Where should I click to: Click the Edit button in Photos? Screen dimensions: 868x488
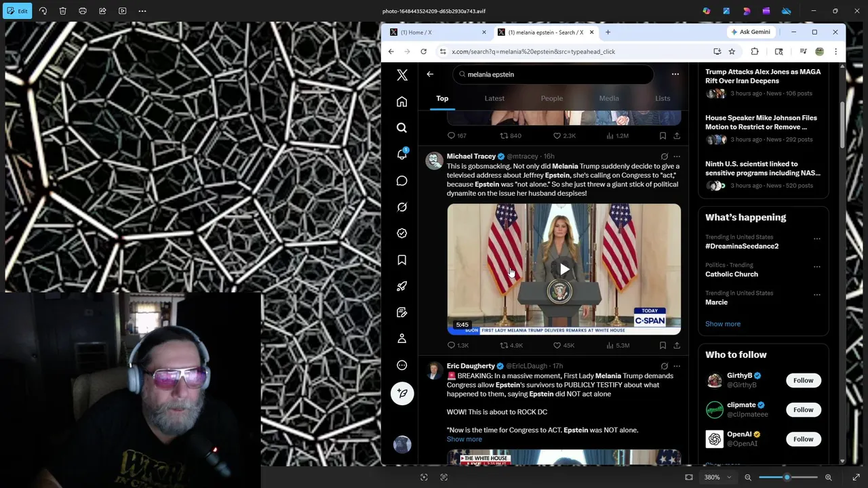coord(17,11)
